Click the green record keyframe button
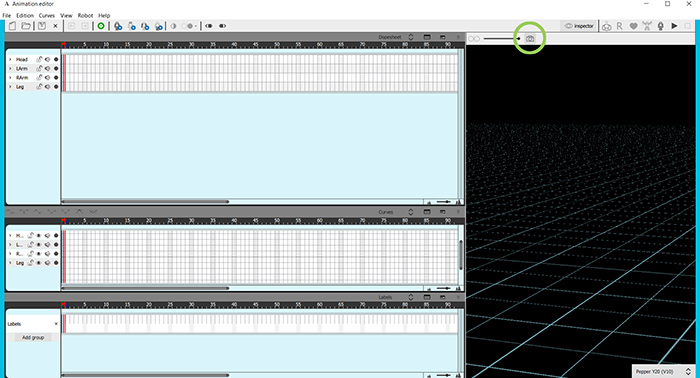Viewport: 700px width, 378px height. (101, 26)
